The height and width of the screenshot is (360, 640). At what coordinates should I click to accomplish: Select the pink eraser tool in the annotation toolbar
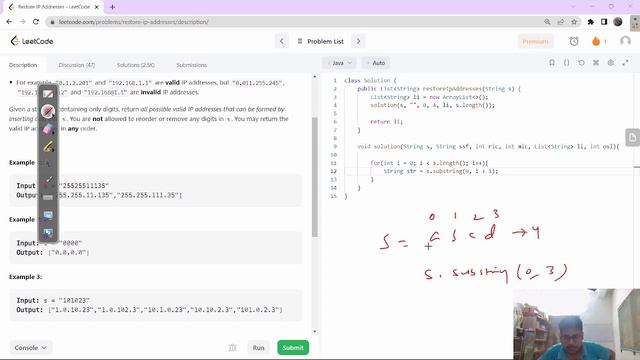pos(48,129)
